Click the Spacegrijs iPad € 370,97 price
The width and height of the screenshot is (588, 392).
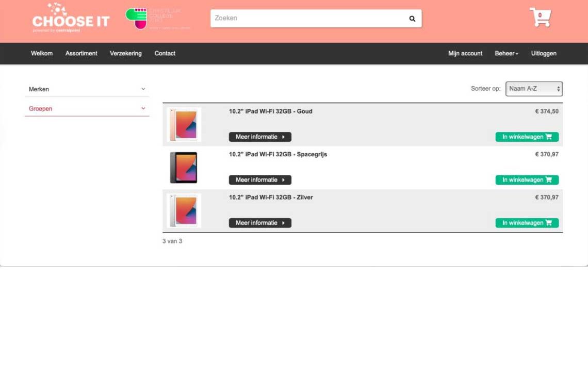[546, 155]
